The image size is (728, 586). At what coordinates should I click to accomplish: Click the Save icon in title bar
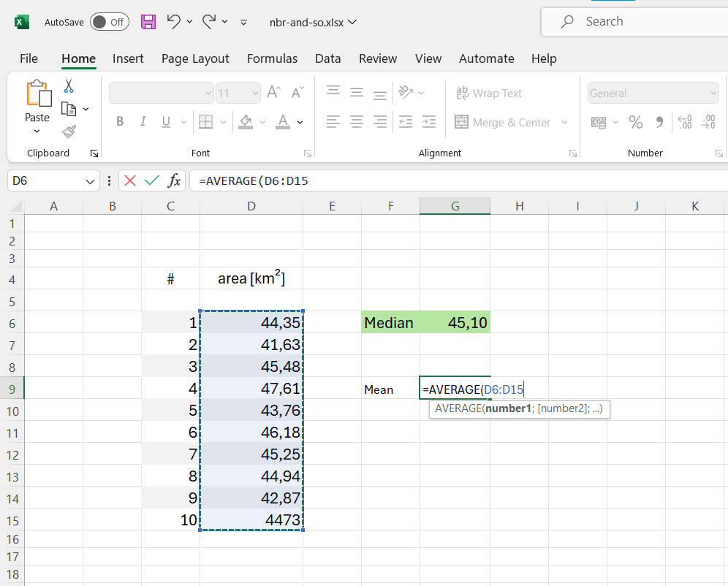click(x=148, y=22)
